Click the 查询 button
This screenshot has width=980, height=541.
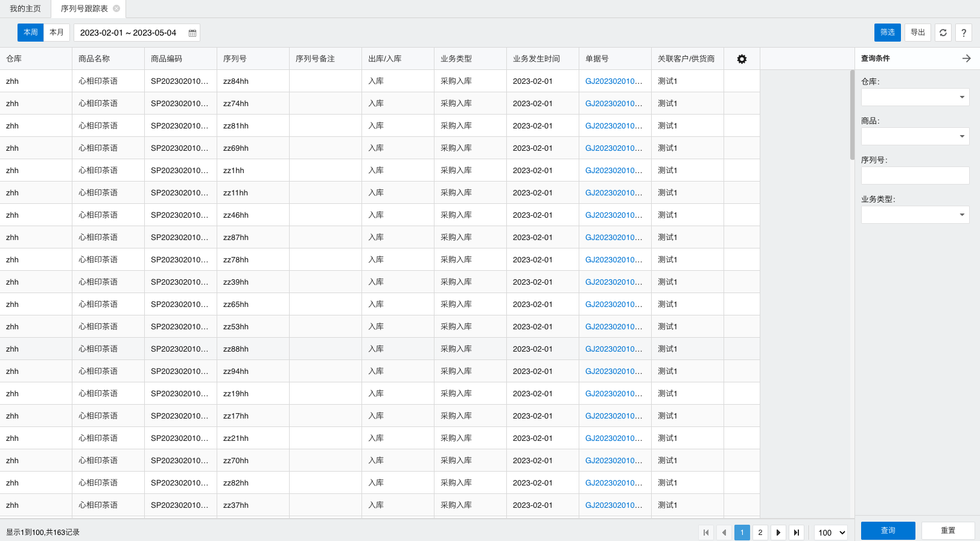point(888,531)
